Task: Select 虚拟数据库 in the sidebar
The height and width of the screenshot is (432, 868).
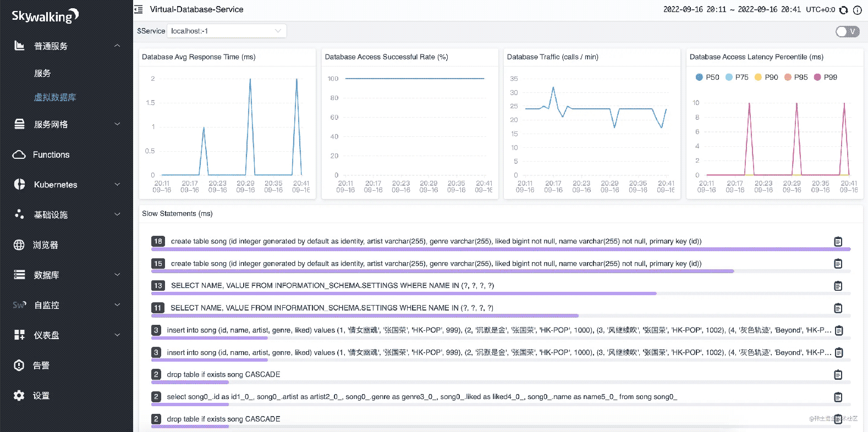Action: [x=55, y=97]
